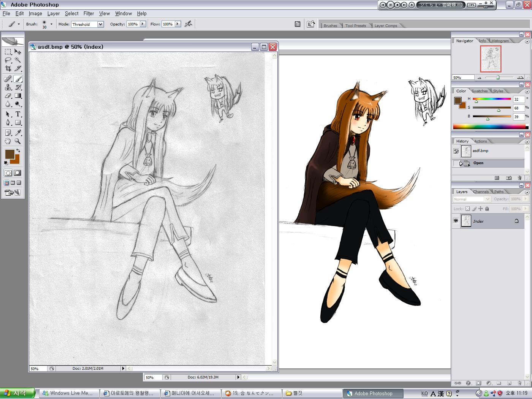
Task: Select the Zoom tool
Action: coord(18,141)
